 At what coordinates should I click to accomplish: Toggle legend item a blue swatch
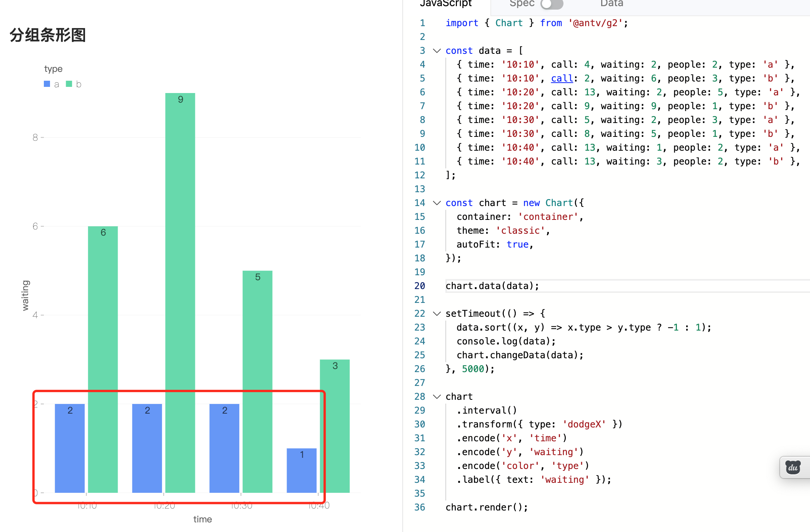[47, 84]
